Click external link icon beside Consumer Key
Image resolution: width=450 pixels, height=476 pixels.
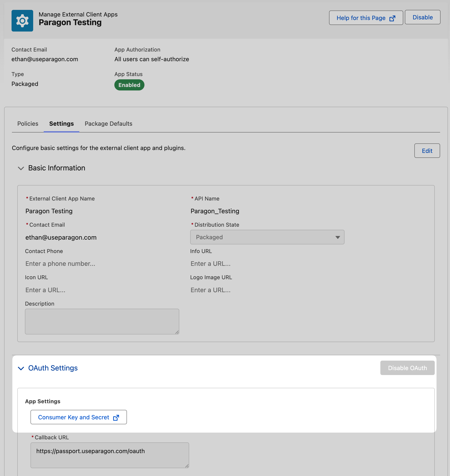pos(116,417)
